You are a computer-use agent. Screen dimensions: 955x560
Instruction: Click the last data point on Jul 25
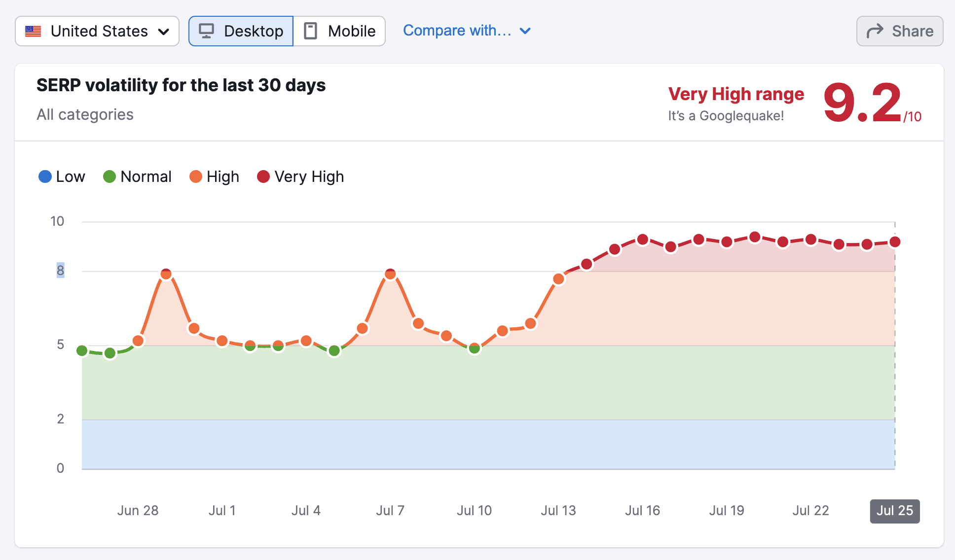point(895,242)
